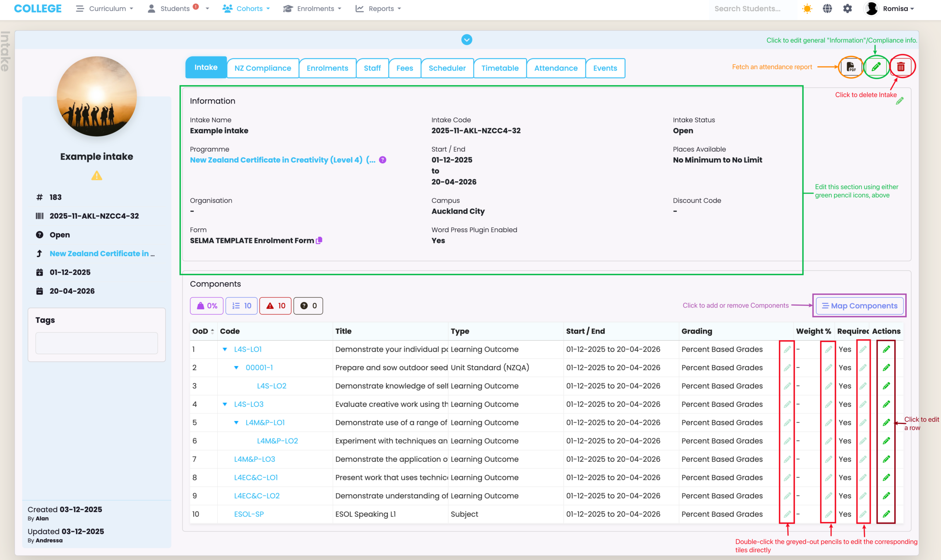This screenshot has width=941, height=560.
Task: Click the red trash delete intake icon
Action: [x=901, y=67]
